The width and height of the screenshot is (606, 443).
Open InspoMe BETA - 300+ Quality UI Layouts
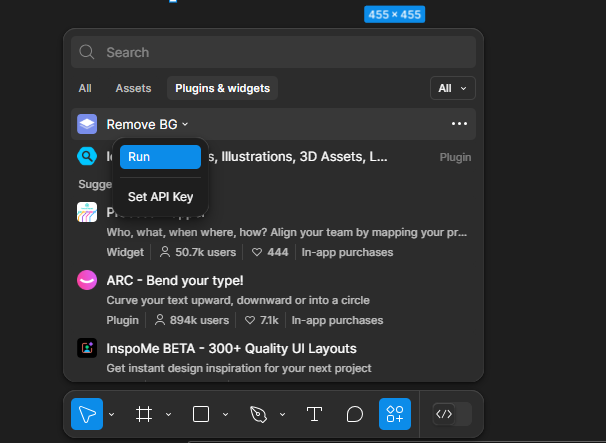pos(231,348)
